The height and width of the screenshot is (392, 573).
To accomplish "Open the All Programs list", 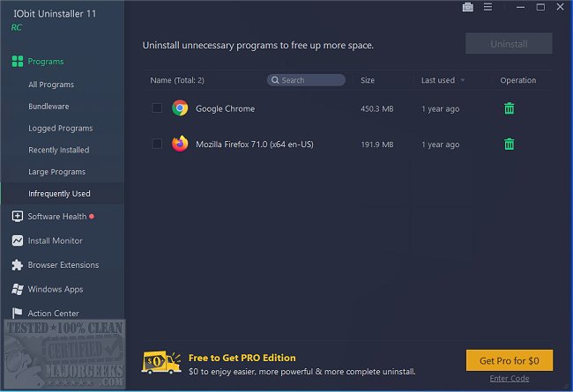I will click(51, 85).
